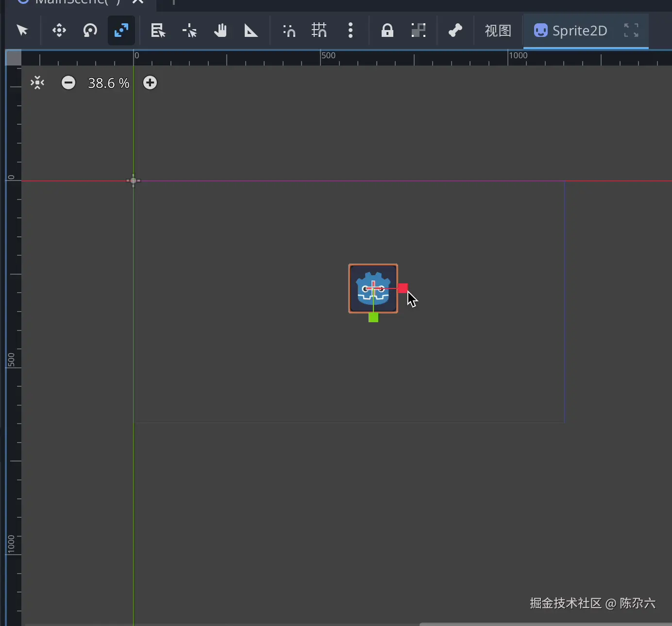The image size is (672, 626).
Task: Group the selected node's children
Action: coord(418,31)
